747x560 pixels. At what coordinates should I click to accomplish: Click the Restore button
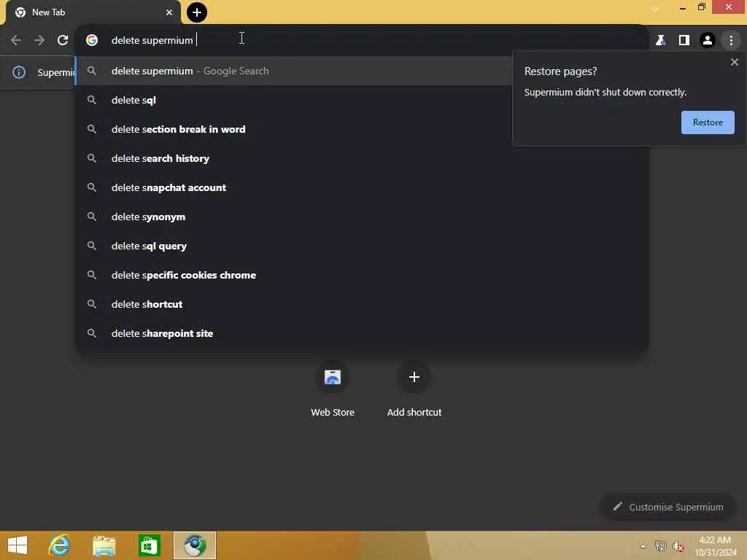[708, 122]
